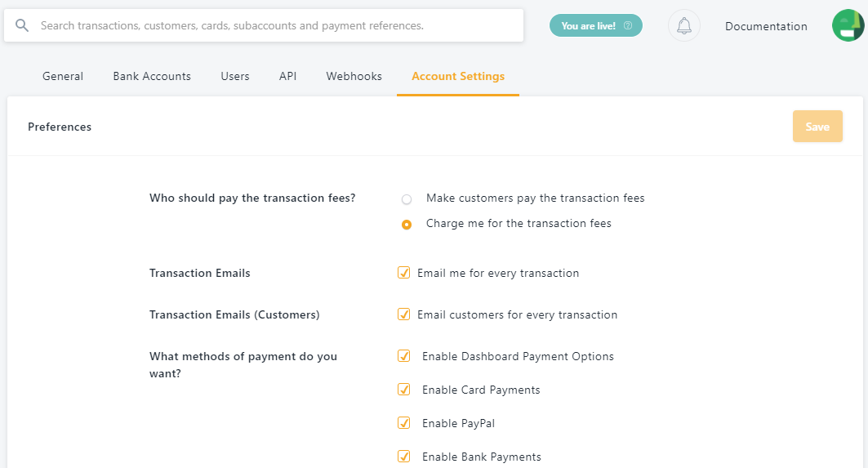Switch to the General tab

pos(63,76)
